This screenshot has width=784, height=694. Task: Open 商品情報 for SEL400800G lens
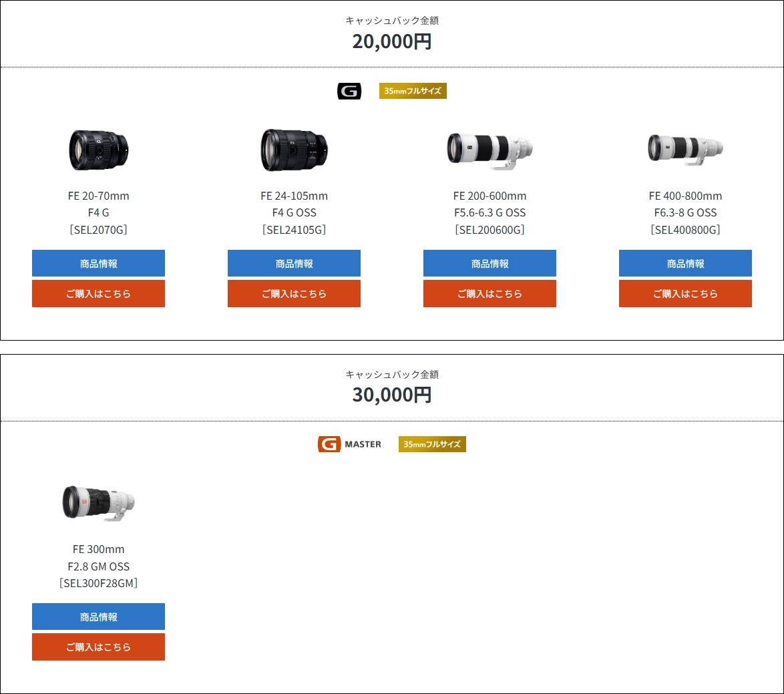point(685,264)
